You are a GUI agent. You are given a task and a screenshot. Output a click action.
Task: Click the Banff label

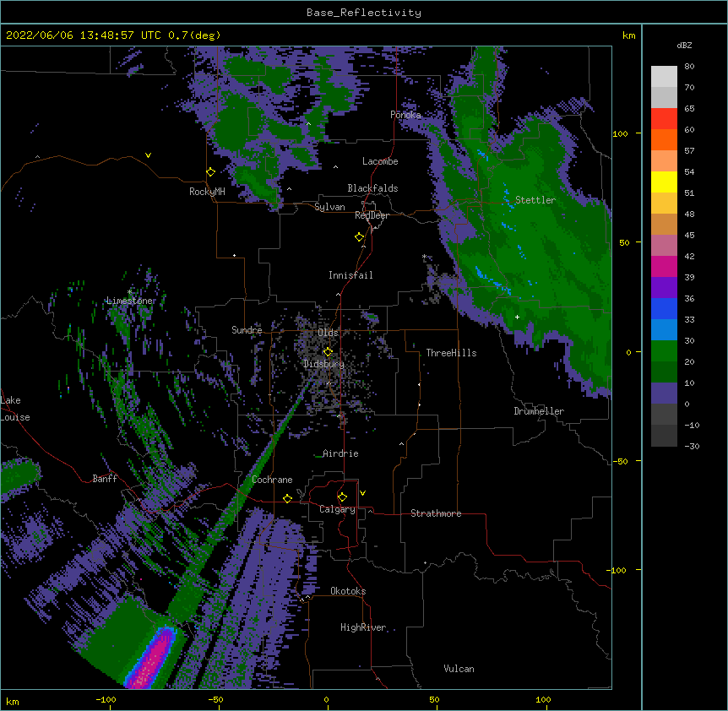pos(105,479)
